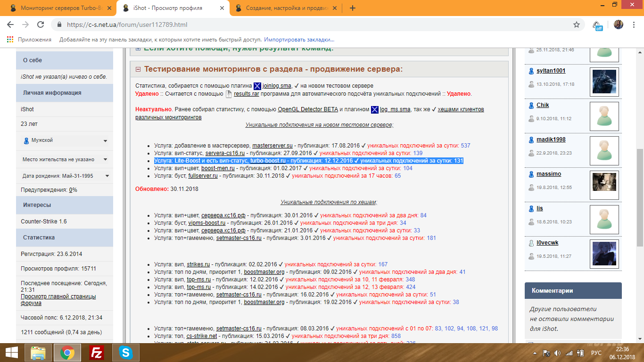The height and width of the screenshot is (362, 644).
Task: Open the masterserver.su link
Action: coord(272,146)
